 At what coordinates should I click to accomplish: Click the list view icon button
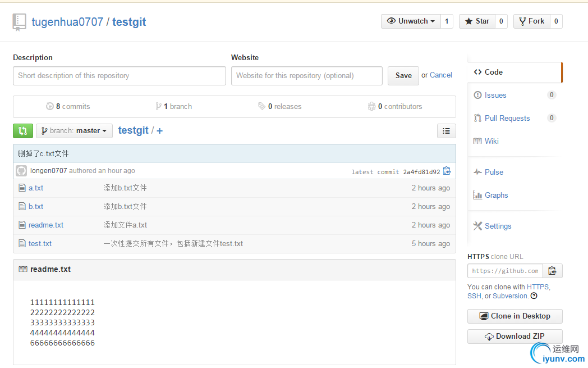(446, 131)
